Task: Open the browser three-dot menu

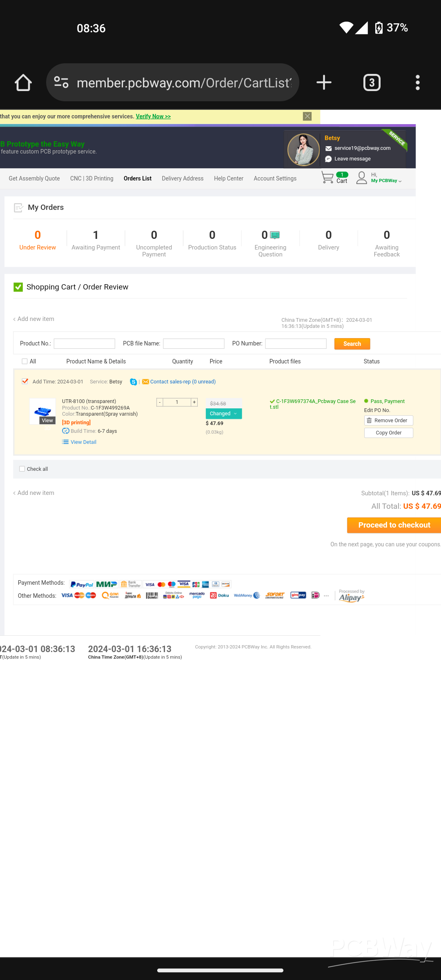Action: [x=417, y=82]
